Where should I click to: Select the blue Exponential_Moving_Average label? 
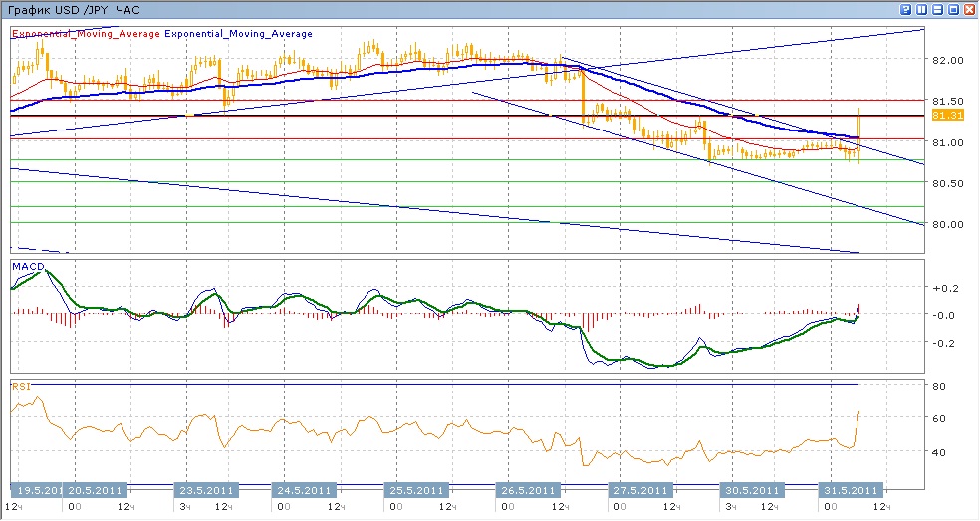[x=238, y=33]
